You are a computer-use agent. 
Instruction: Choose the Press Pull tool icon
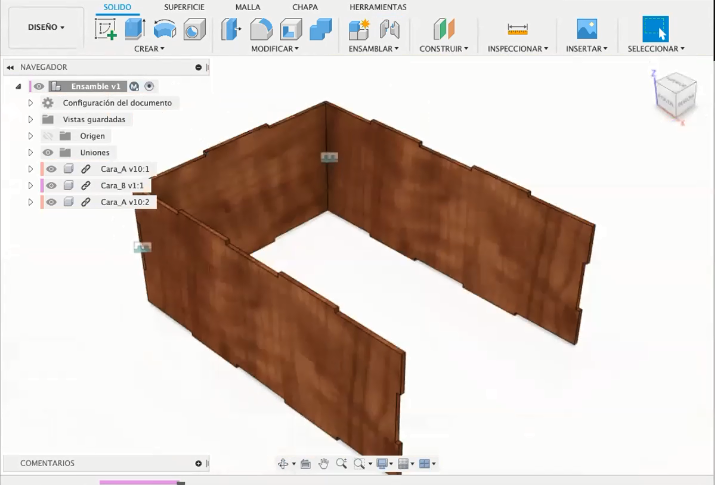pos(231,29)
